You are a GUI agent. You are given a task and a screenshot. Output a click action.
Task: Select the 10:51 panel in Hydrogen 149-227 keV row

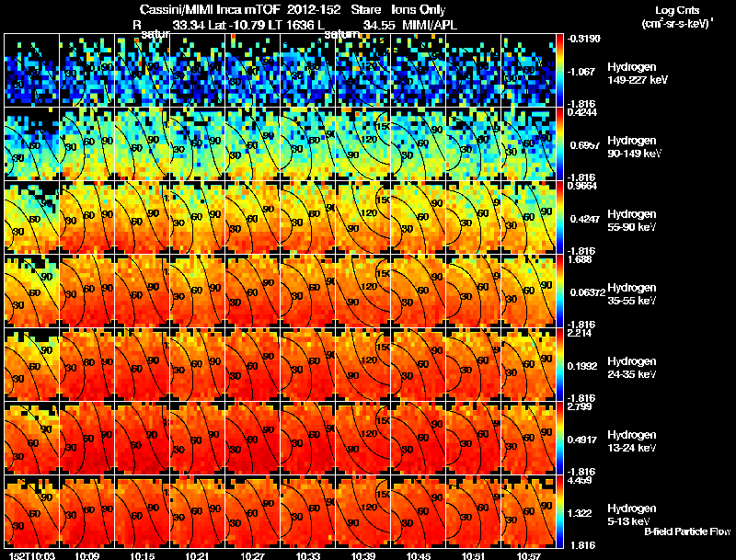pyautogui.click(x=474, y=71)
